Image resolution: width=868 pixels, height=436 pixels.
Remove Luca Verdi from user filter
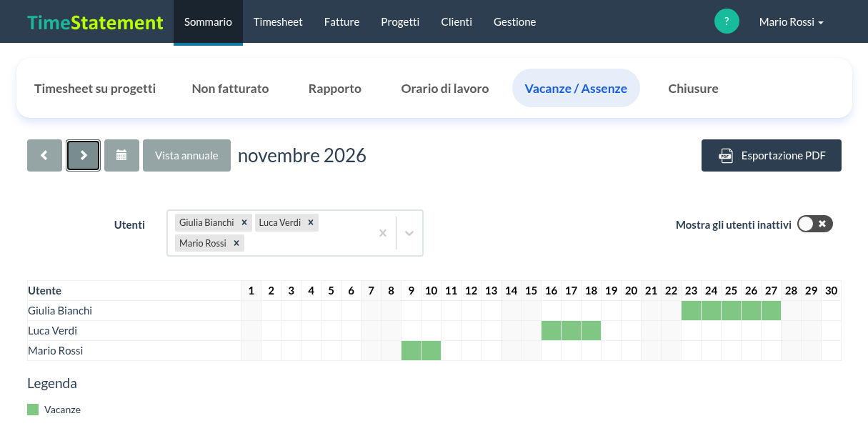[x=311, y=222]
